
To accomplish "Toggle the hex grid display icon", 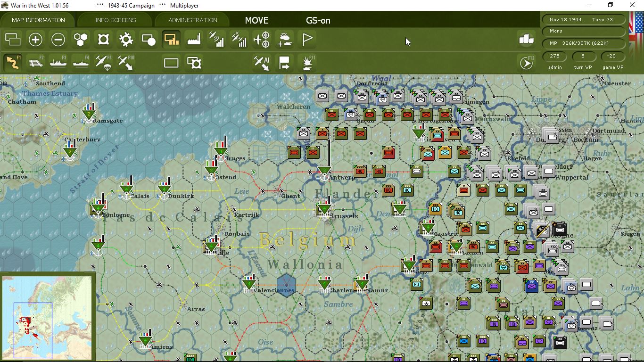I will pos(81,40).
